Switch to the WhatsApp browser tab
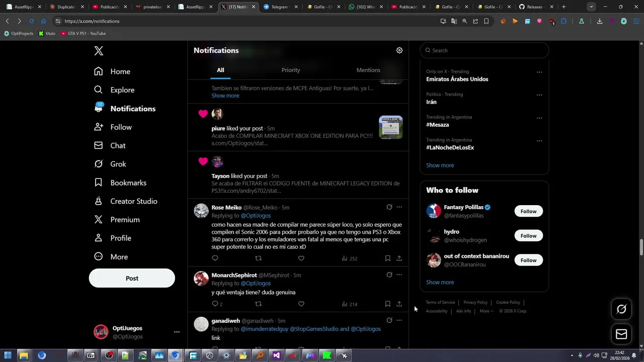 click(365, 7)
